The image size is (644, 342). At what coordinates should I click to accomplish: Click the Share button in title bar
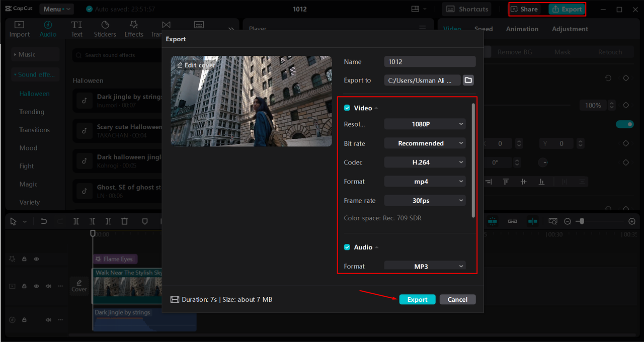tap(524, 9)
